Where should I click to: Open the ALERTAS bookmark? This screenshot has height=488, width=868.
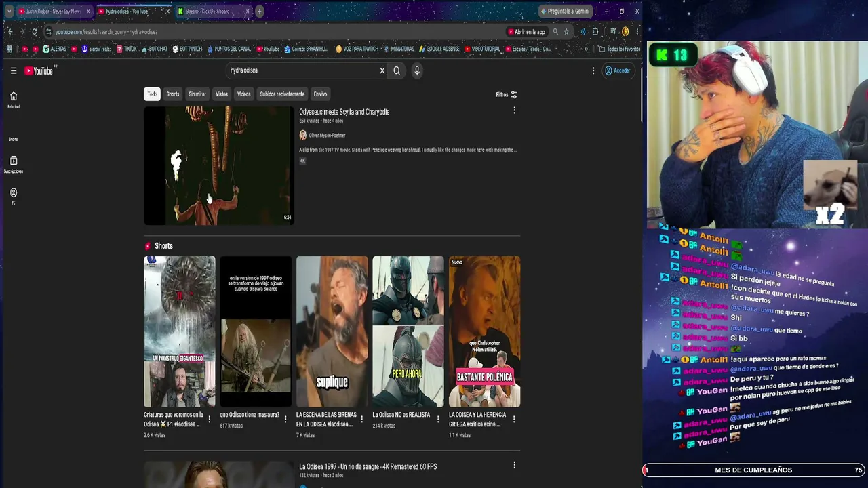click(x=55, y=49)
